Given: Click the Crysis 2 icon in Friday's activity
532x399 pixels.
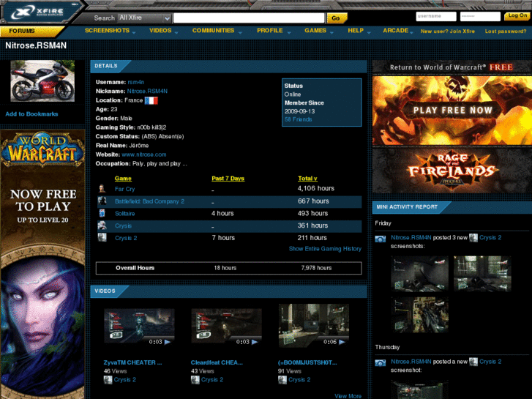Looking at the screenshot, I should [x=473, y=238].
